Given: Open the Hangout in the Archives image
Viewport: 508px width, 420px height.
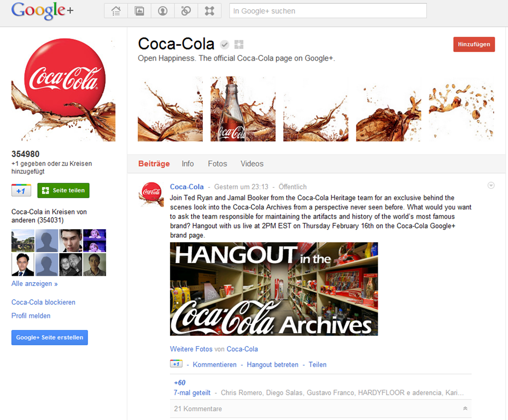Looking at the screenshot, I should [274, 289].
